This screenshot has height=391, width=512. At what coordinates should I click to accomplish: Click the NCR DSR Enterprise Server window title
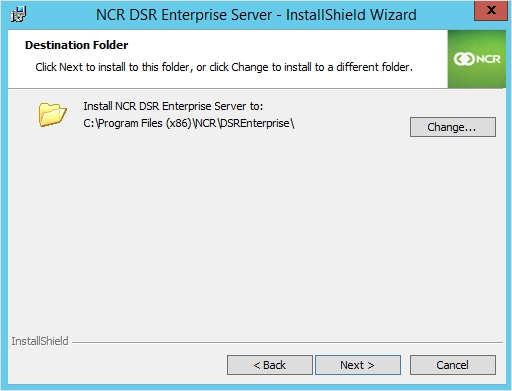pyautogui.click(x=256, y=15)
